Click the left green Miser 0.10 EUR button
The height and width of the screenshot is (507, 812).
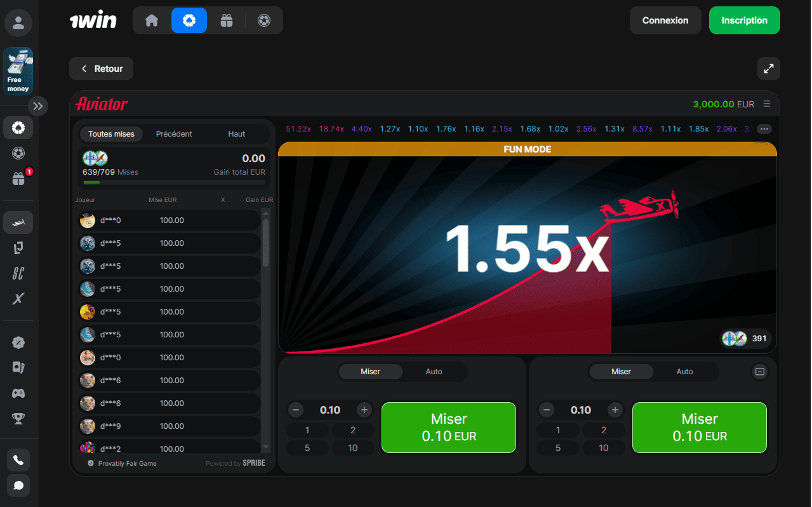449,428
